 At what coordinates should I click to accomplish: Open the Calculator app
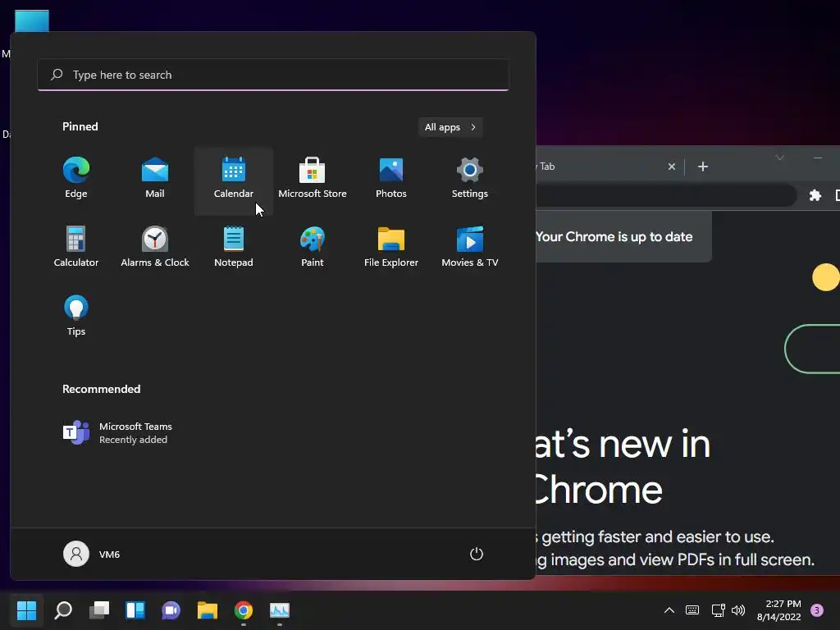[76, 248]
